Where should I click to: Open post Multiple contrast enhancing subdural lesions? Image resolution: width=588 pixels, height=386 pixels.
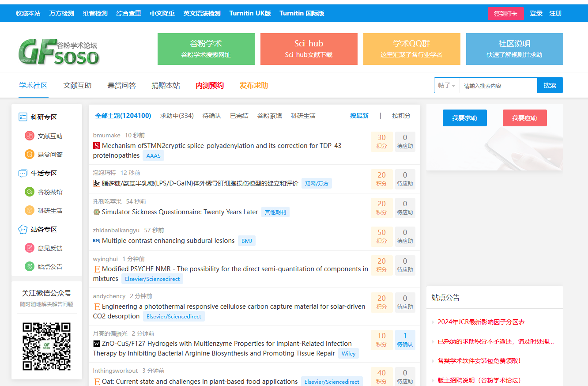tap(168, 241)
